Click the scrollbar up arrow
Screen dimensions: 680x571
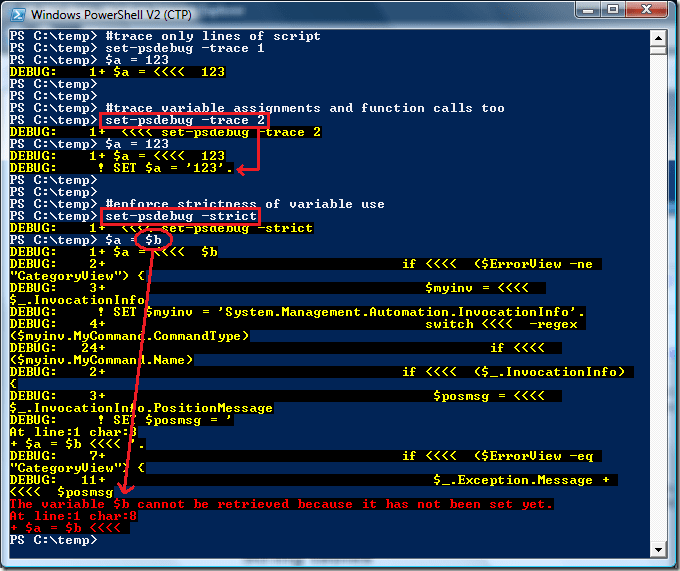[x=658, y=38]
